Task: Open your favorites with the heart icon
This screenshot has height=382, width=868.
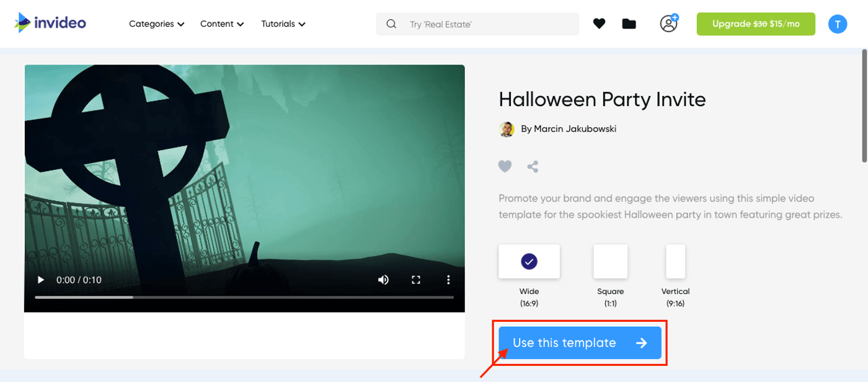Action: [x=599, y=23]
